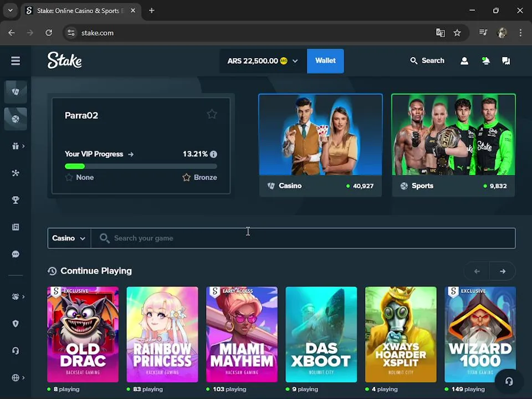Open the VIP club trophy icon

(16, 200)
